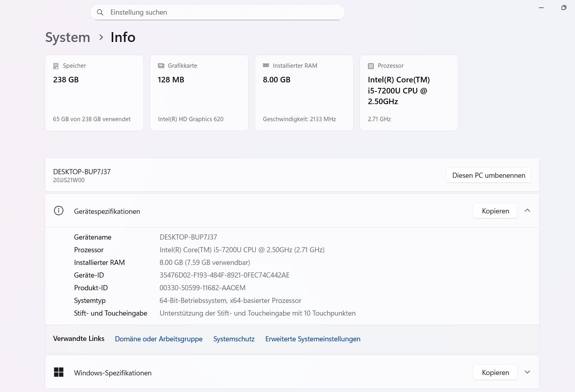575x392 pixels.
Task: Expand the Windows-Spezifikationen section
Action: 527,372
